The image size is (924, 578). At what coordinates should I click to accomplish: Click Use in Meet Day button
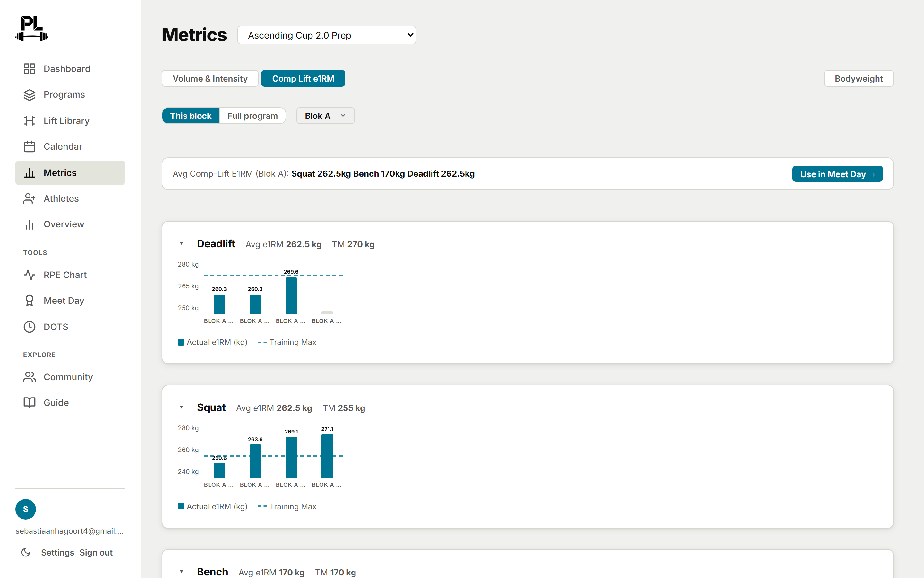[837, 174]
